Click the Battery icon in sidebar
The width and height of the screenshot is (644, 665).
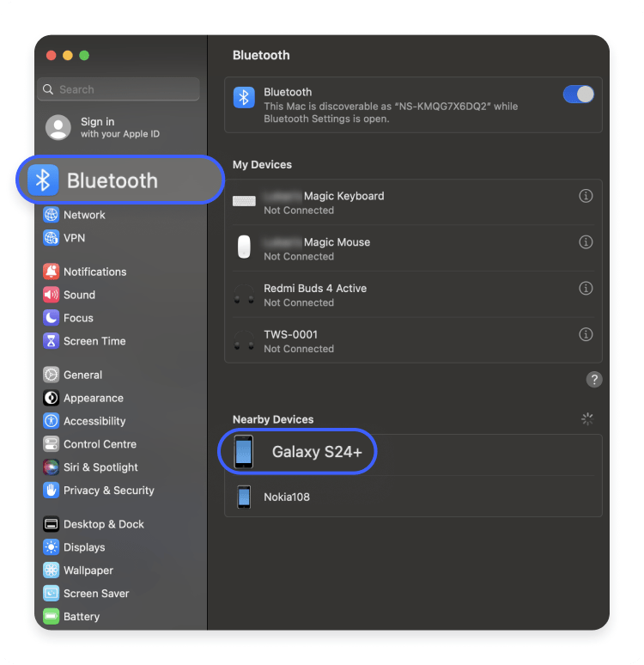(x=51, y=617)
